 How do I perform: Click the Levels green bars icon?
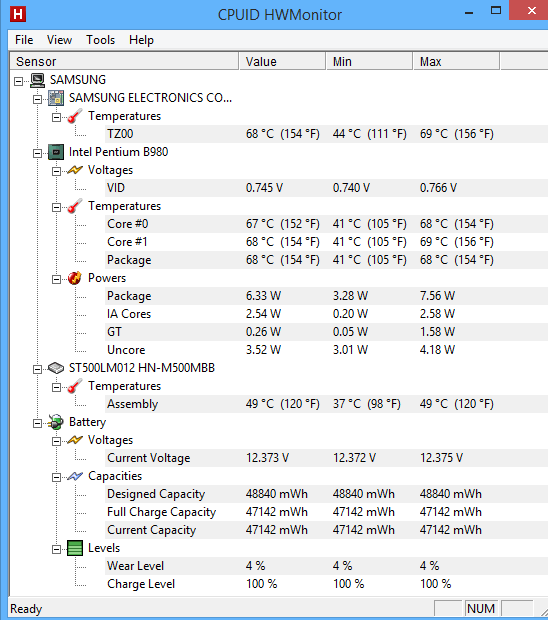tap(75, 548)
